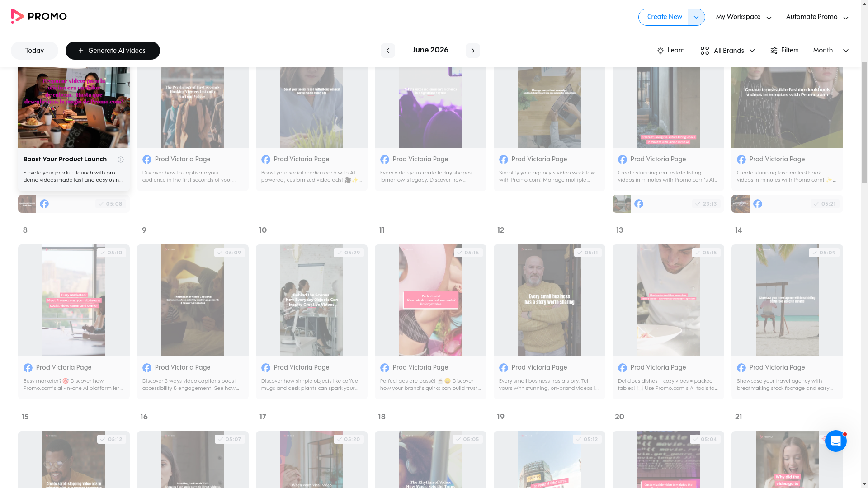This screenshot has width=868, height=488.
Task: Open 'Why did the video go to' thumbnail
Action: point(787,460)
